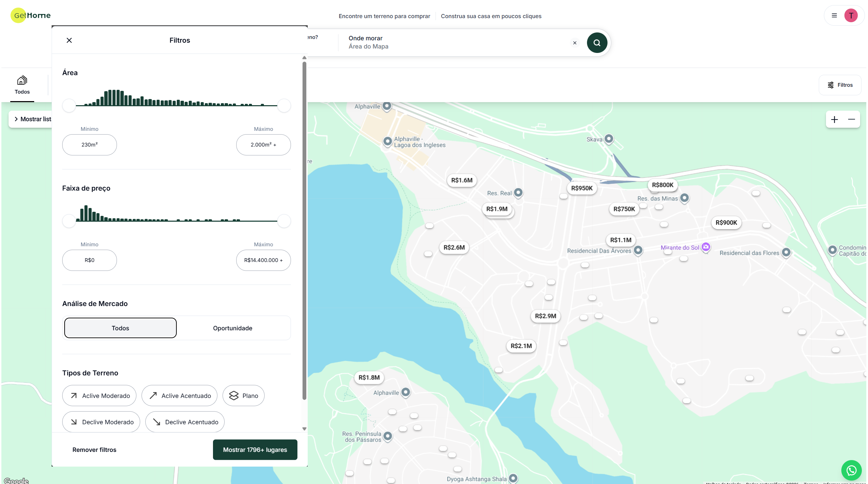Click Construa sua casa em poucos cliques
This screenshot has height=484, width=868.
(491, 16)
